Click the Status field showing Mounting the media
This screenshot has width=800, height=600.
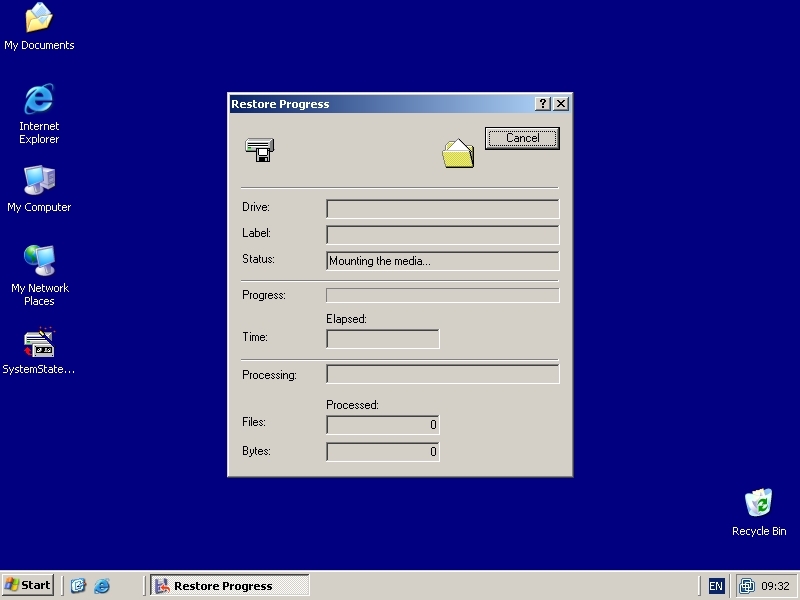(x=442, y=261)
